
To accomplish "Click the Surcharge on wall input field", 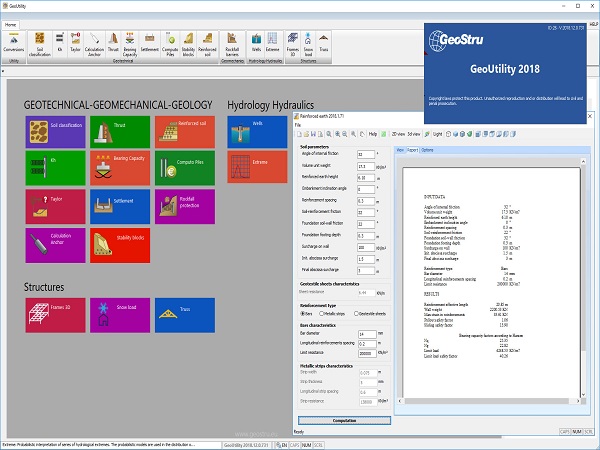I will [x=366, y=248].
